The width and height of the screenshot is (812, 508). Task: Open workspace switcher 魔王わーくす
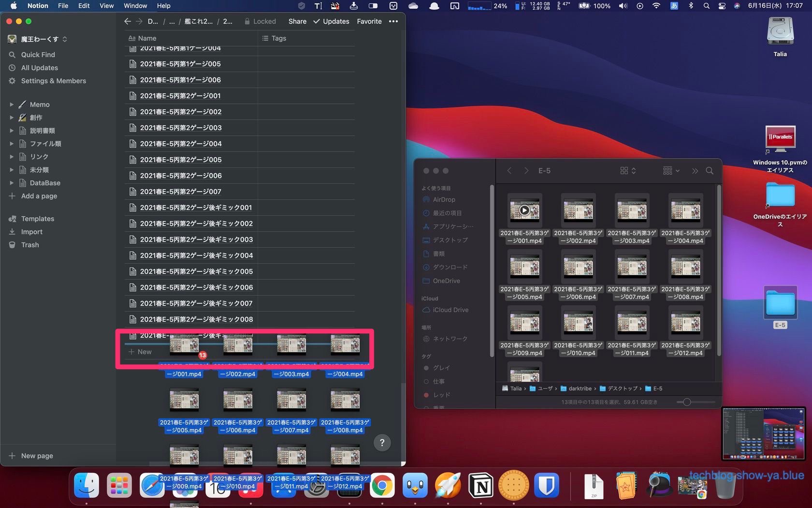pos(40,39)
